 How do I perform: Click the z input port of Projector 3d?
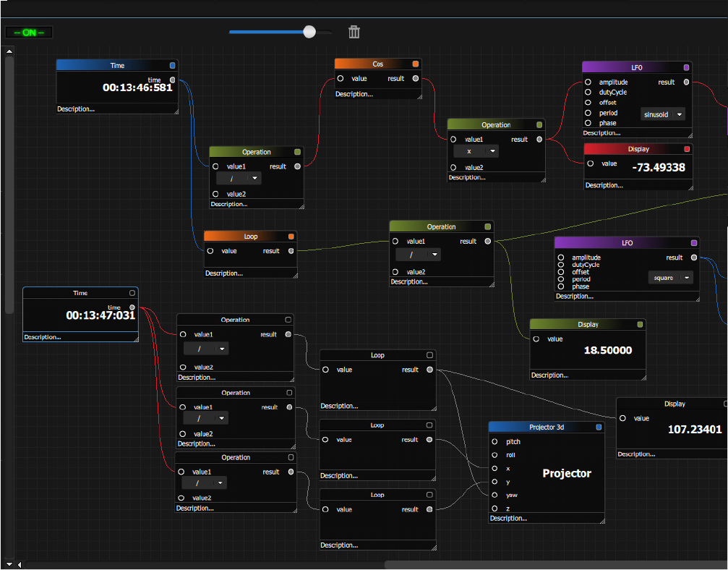point(494,509)
